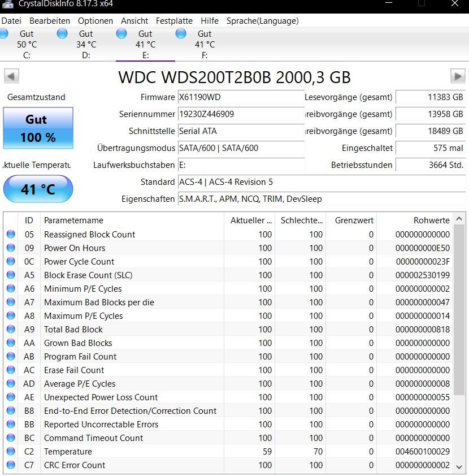Image resolution: width=469 pixels, height=476 pixels.
Task: Go to next disk with right arrow
Action: coord(458,76)
